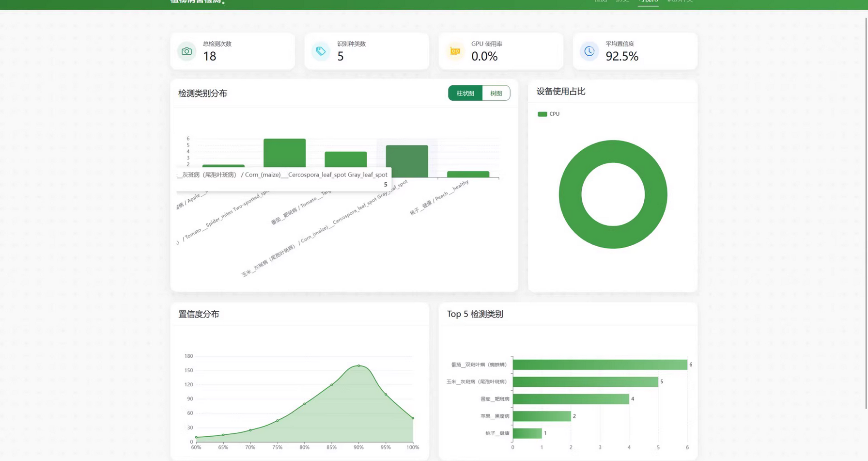This screenshot has width=868, height=461.
Task: Click the highlighted dark green corn bar
Action: (407, 161)
